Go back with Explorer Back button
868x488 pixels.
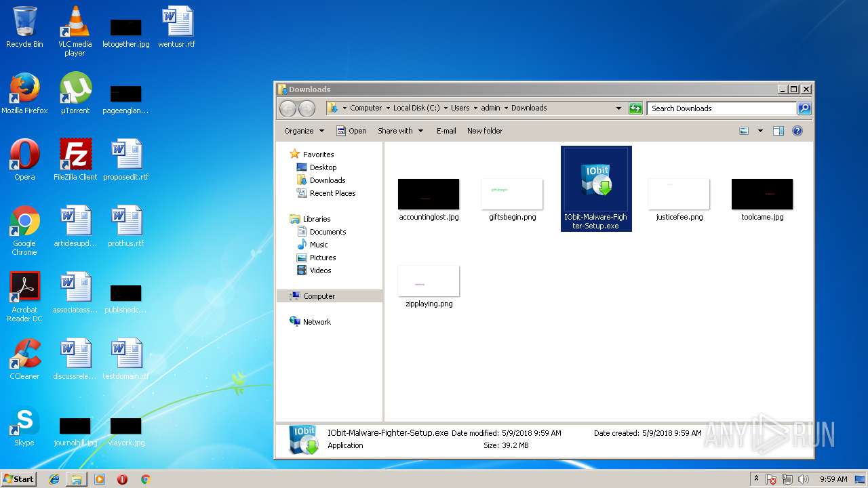(x=288, y=108)
